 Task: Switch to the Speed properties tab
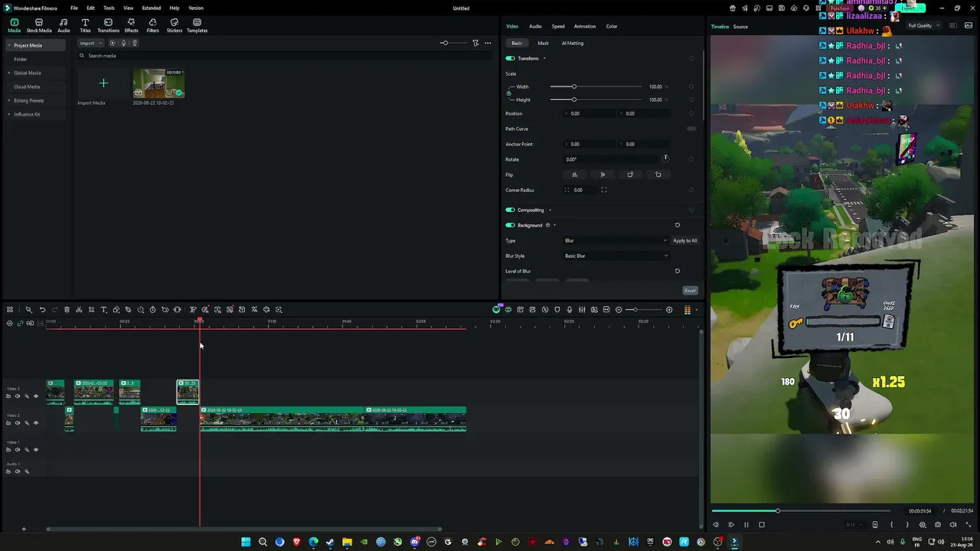[x=558, y=26]
